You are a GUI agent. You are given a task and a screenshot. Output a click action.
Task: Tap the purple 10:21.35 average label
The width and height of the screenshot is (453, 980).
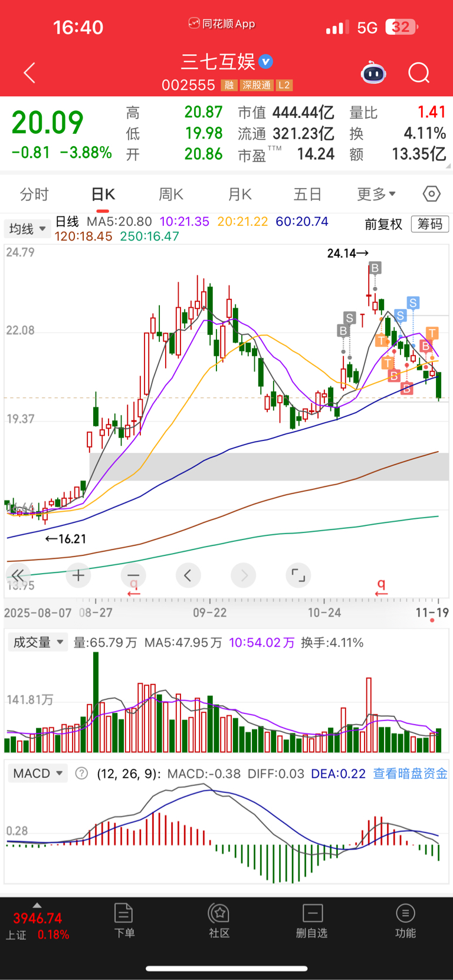coord(184,222)
